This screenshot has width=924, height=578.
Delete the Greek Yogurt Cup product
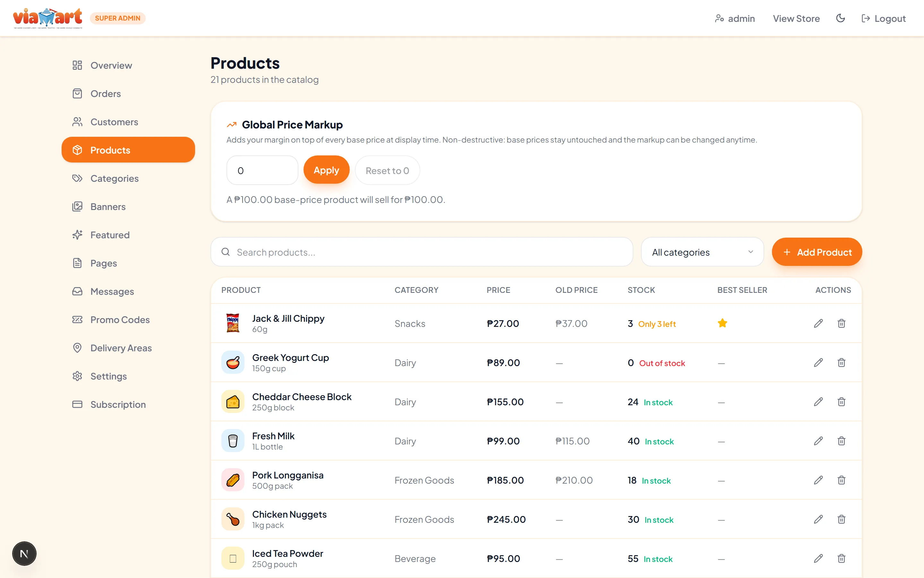[x=841, y=363]
